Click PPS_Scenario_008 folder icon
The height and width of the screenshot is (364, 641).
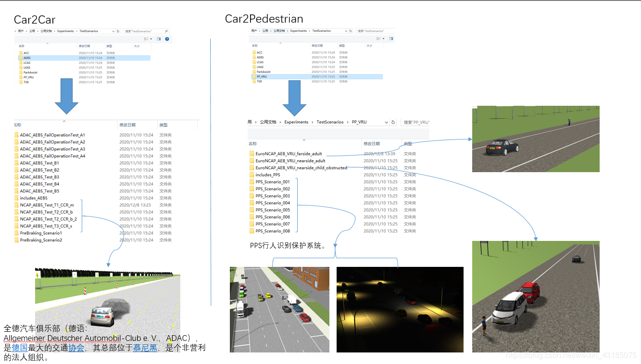click(x=252, y=231)
